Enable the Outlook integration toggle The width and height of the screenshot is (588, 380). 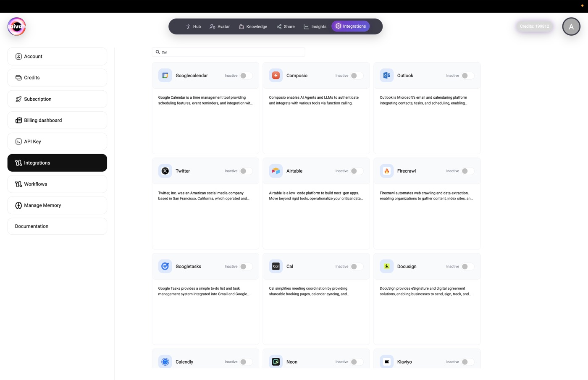(x=468, y=76)
